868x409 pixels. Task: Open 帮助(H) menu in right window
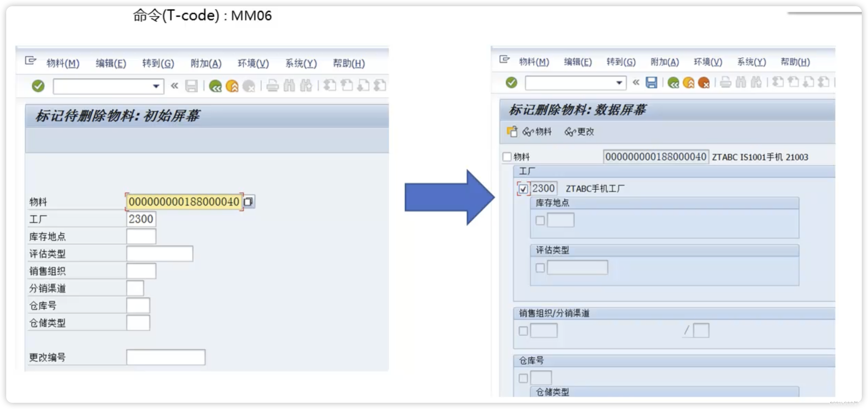pyautogui.click(x=795, y=62)
